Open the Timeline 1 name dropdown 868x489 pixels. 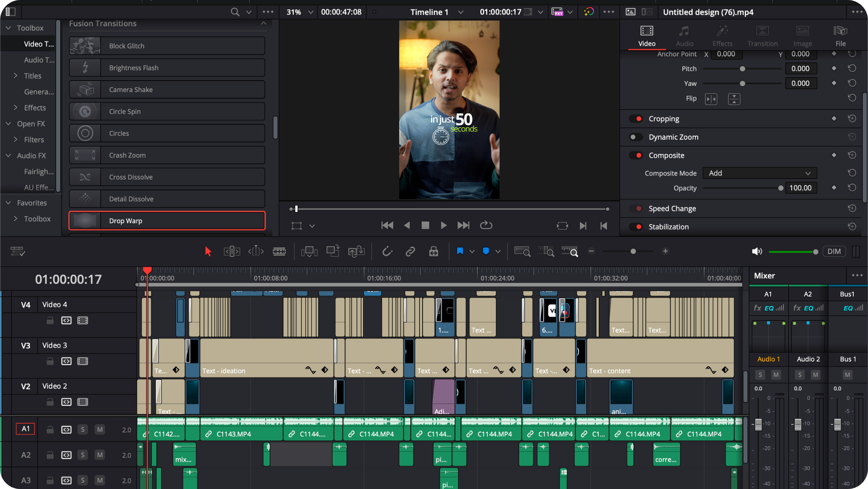tap(461, 12)
